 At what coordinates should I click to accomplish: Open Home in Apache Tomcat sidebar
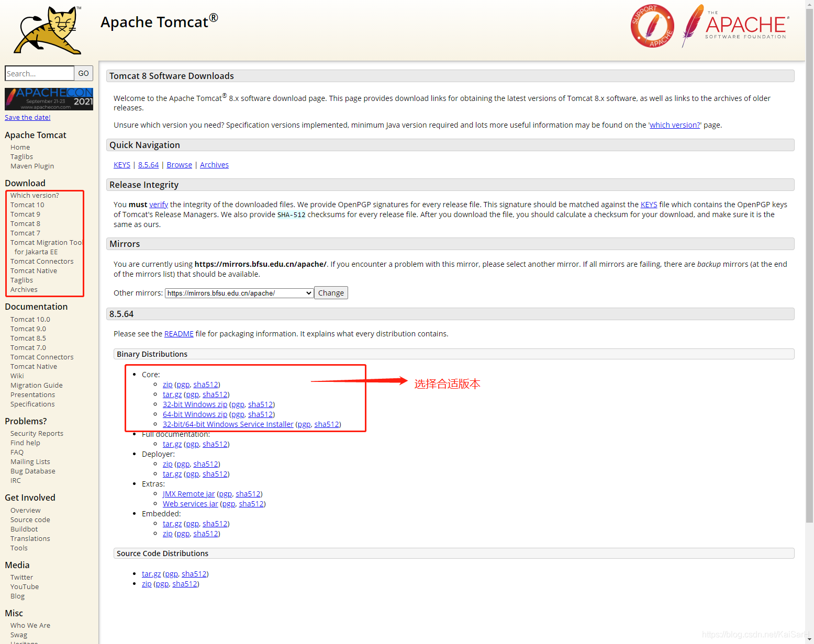click(20, 147)
